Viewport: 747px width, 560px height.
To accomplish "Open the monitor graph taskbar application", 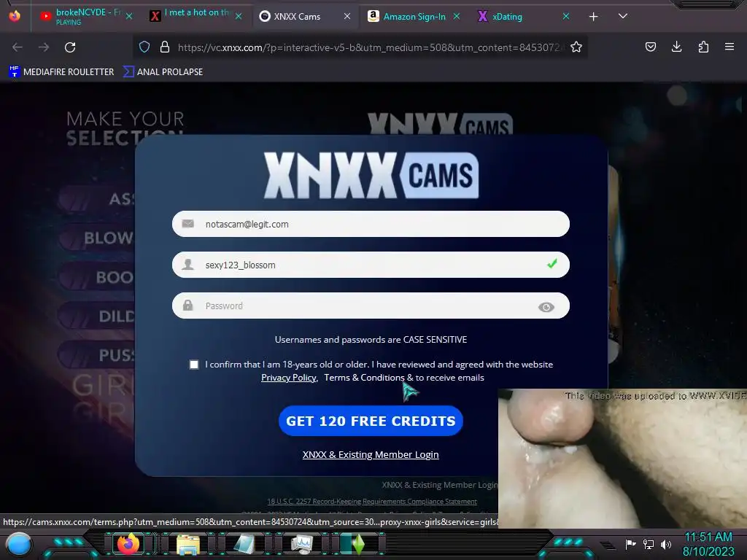I will tap(301, 545).
